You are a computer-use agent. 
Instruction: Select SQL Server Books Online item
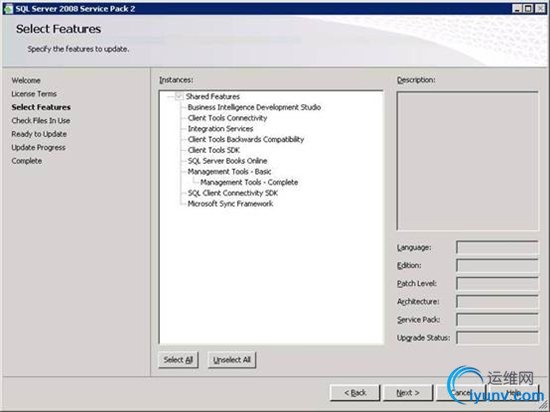tap(227, 161)
